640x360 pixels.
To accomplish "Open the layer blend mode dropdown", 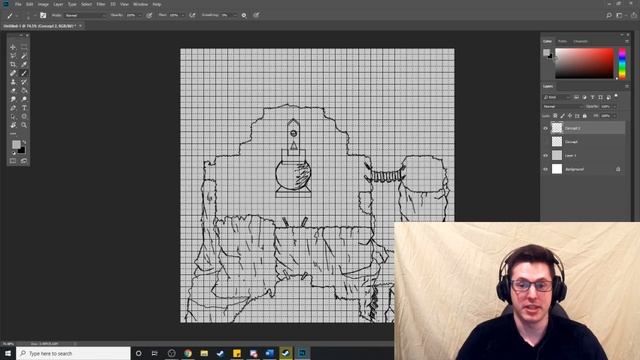I will pyautogui.click(x=562, y=107).
